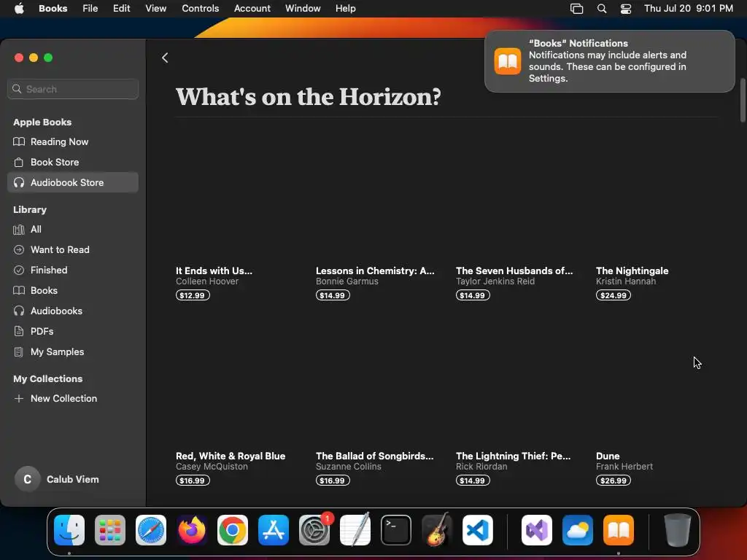This screenshot has height=560, width=747.
Task: Open It Ends with Us title
Action: (214, 271)
